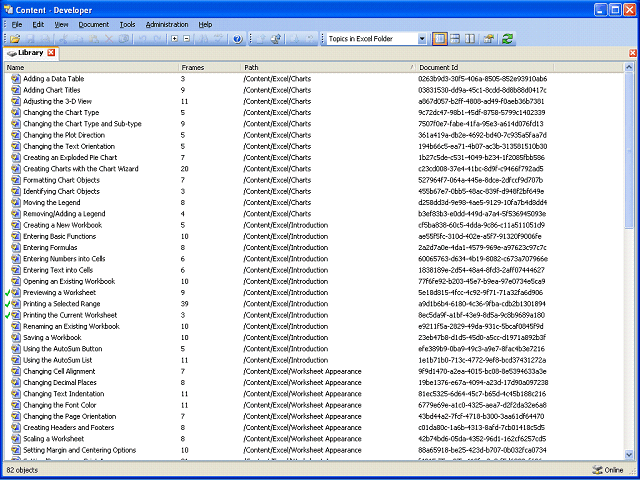640x480 pixels.
Task: Click the red X Delete toolbar icon
Action: point(109,39)
